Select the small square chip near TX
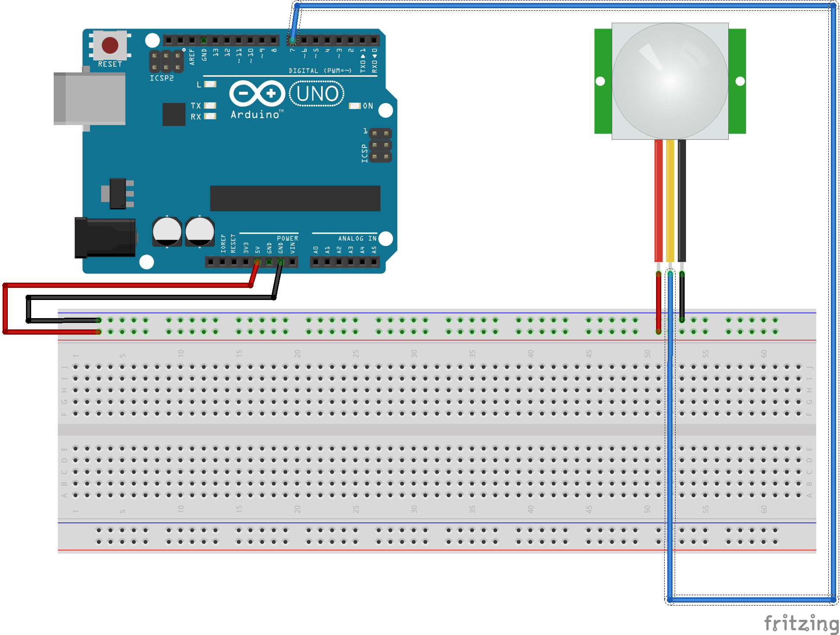The height and width of the screenshot is (635, 840). 174,114
